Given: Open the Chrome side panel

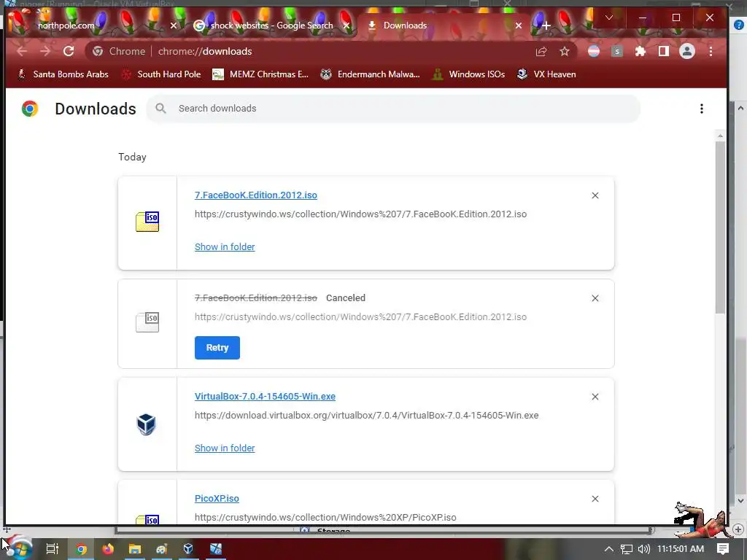Looking at the screenshot, I should tap(664, 52).
